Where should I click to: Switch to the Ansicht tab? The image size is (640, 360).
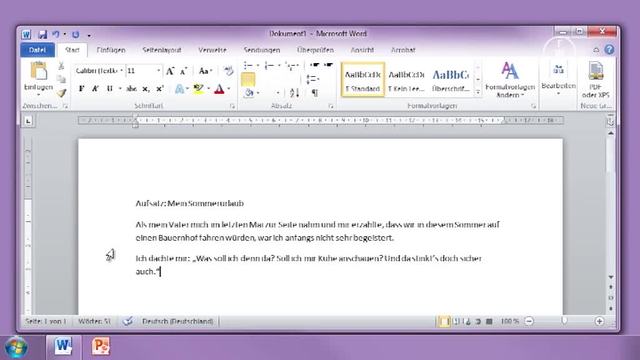362,50
